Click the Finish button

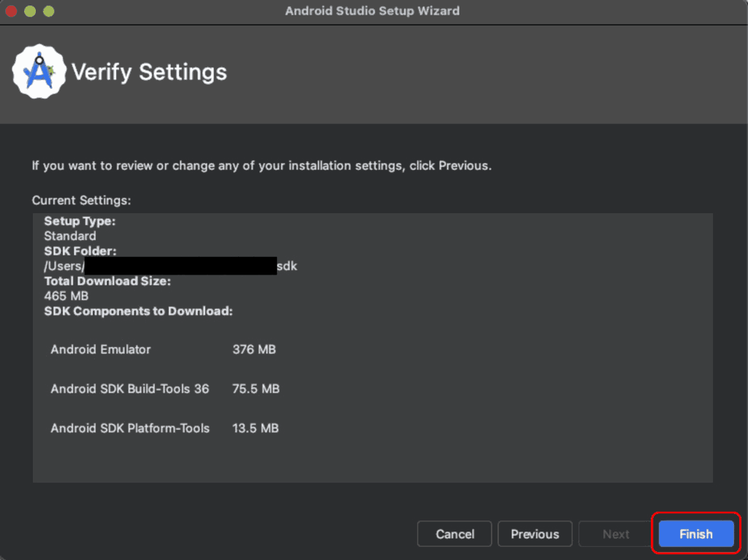click(x=695, y=534)
